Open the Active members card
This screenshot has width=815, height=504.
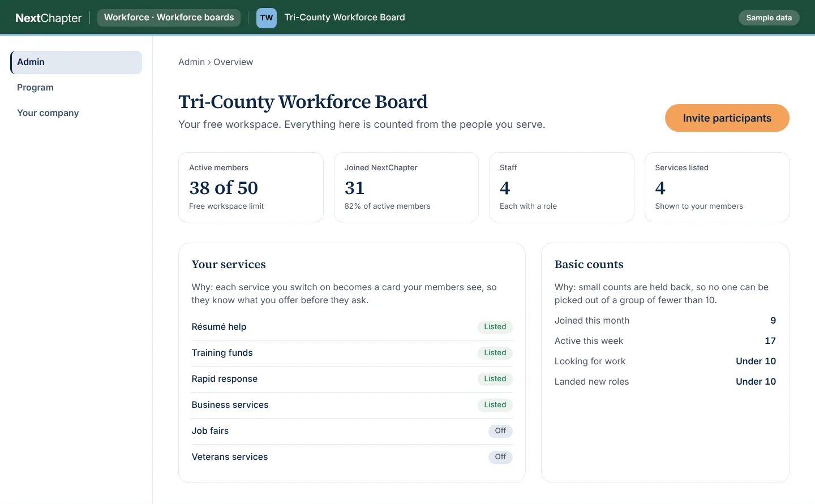251,187
